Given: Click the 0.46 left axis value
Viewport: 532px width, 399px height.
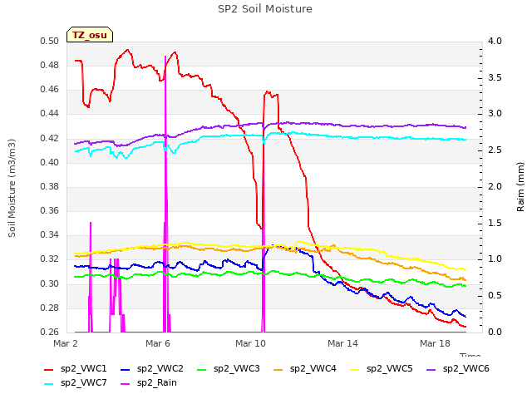Looking at the screenshot, I should pyautogui.click(x=50, y=90).
